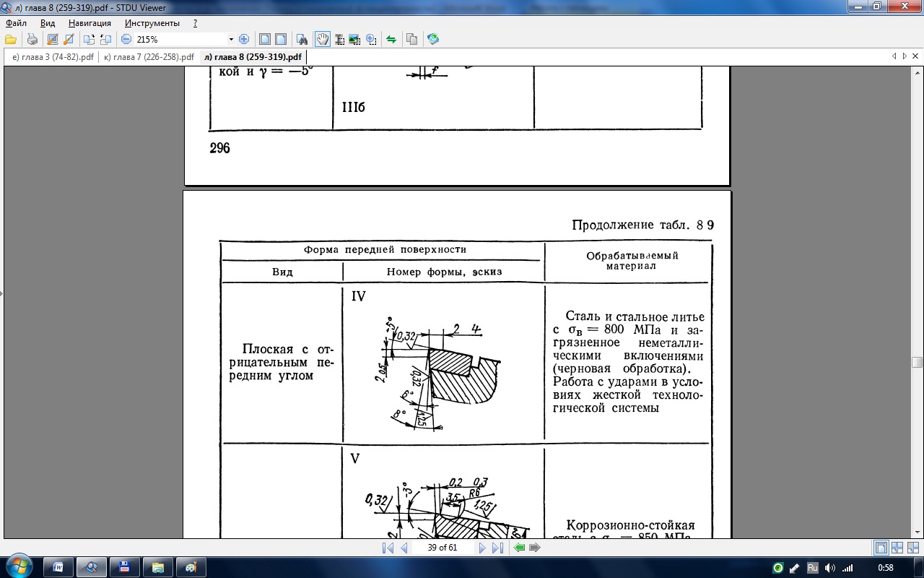
Task: Select tab л) глава 8 (259-319).pdf
Action: coord(253,57)
